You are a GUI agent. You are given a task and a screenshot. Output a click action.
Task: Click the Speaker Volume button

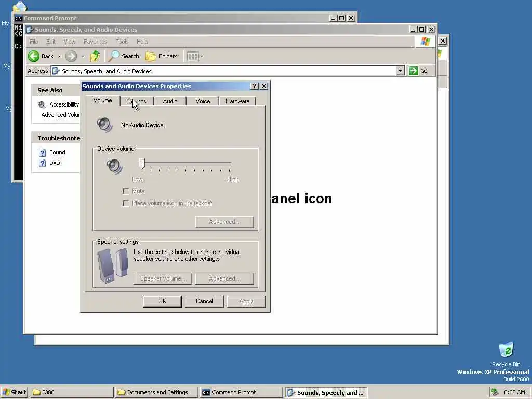point(163,278)
